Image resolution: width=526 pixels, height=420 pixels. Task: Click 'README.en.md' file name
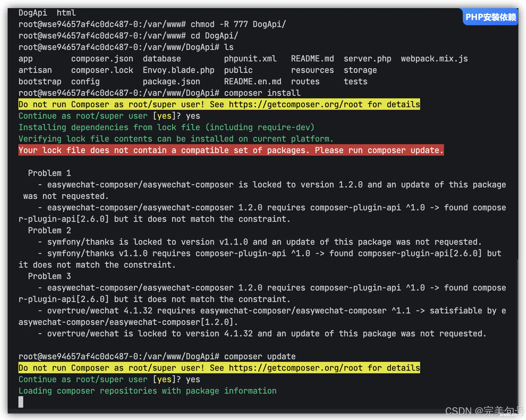(x=253, y=82)
